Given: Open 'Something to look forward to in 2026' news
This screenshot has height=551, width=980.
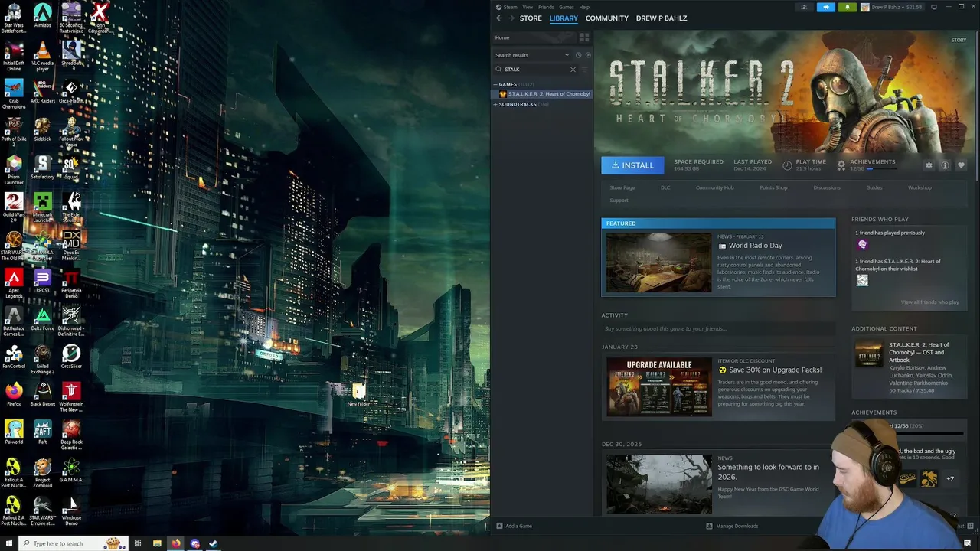Looking at the screenshot, I should pos(768,471).
